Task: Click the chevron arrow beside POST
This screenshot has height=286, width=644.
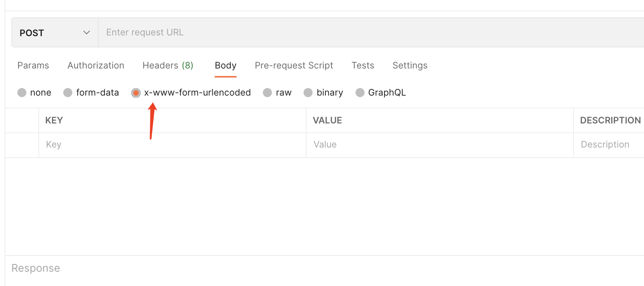Action: point(87,33)
